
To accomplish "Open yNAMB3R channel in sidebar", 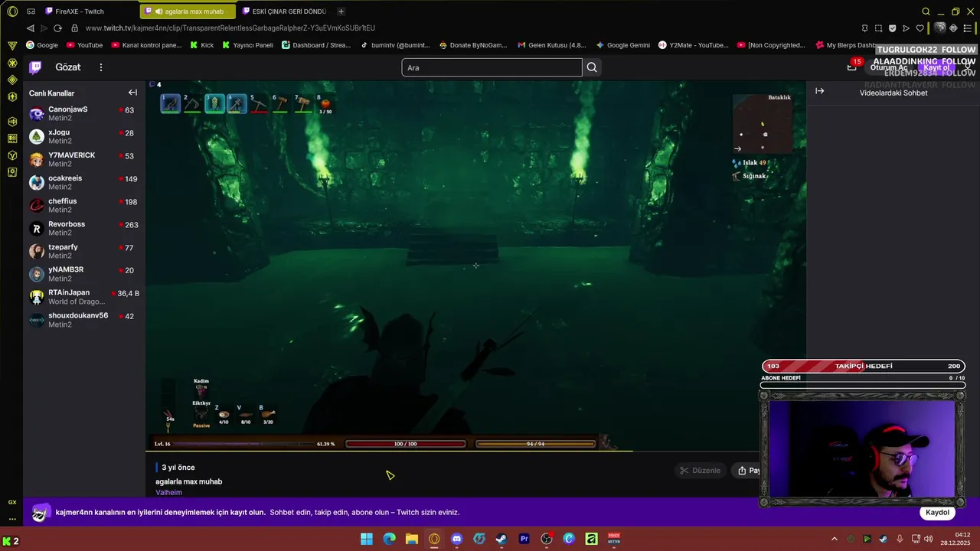I will point(83,274).
